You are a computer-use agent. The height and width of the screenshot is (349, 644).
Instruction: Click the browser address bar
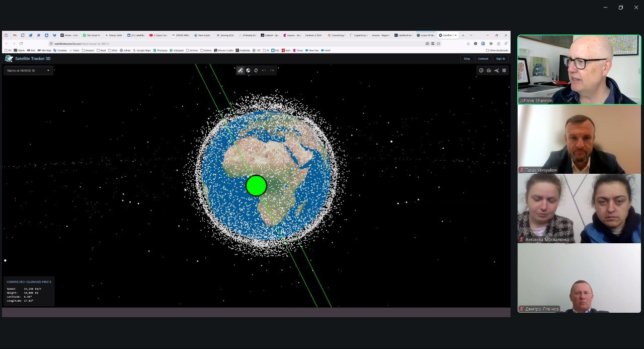click(x=236, y=44)
